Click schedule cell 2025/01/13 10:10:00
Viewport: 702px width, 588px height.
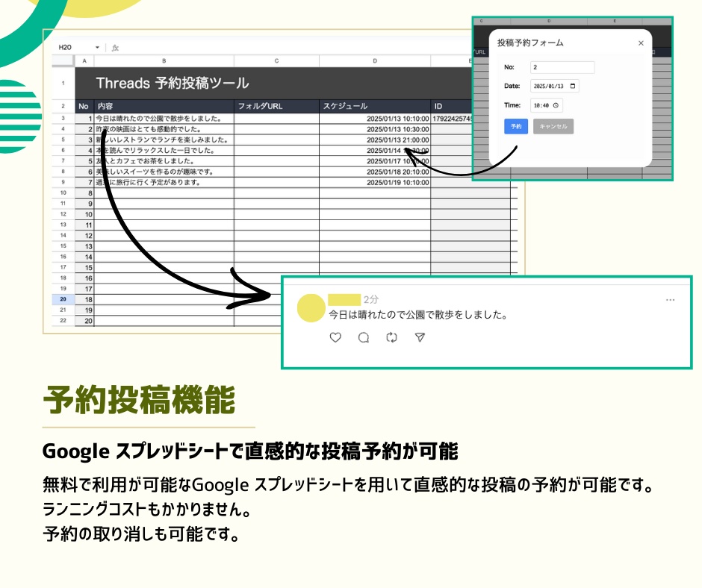pos(375,119)
